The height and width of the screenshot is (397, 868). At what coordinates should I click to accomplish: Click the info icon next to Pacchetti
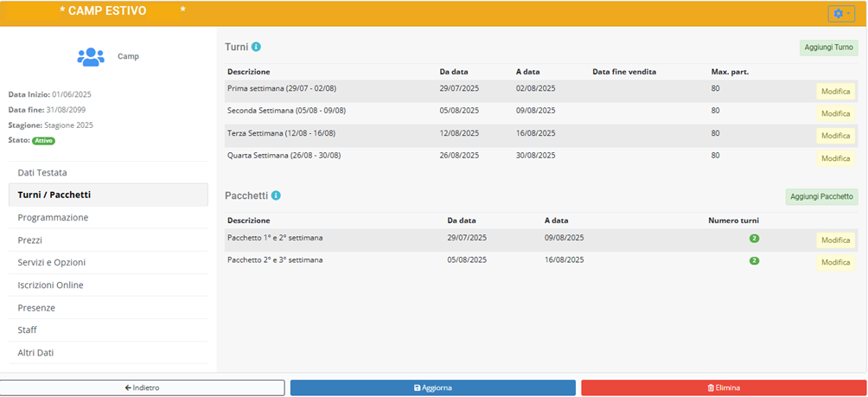276,196
